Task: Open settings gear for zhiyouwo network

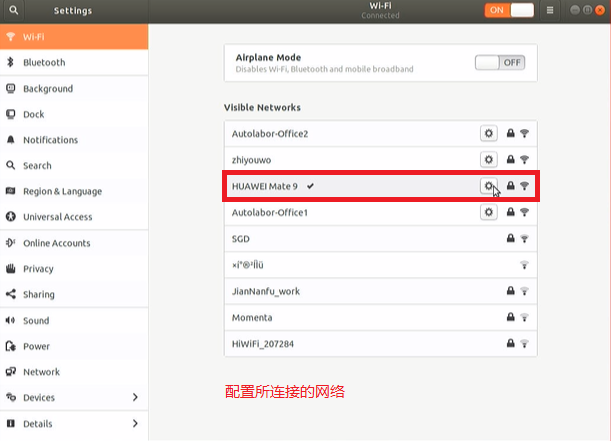Action: [x=488, y=159]
